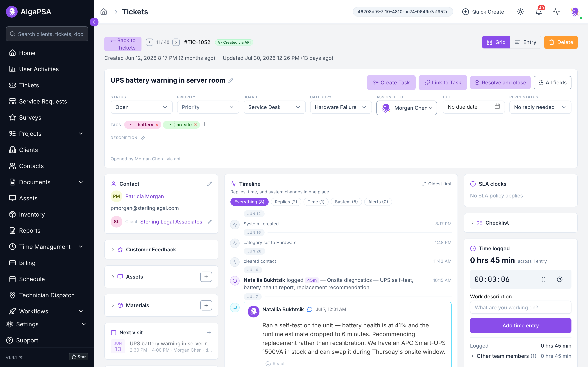
Task: Click Resolve and close button
Action: click(500, 83)
